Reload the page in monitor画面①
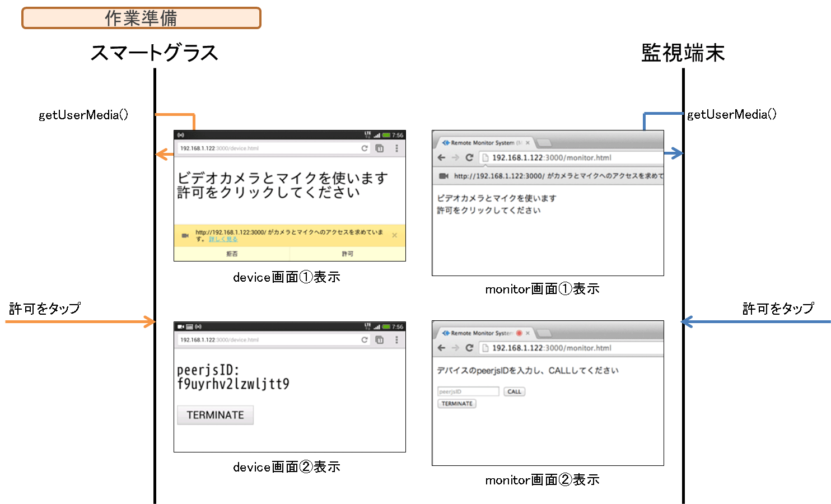The height and width of the screenshot is (504, 831). 469,157
